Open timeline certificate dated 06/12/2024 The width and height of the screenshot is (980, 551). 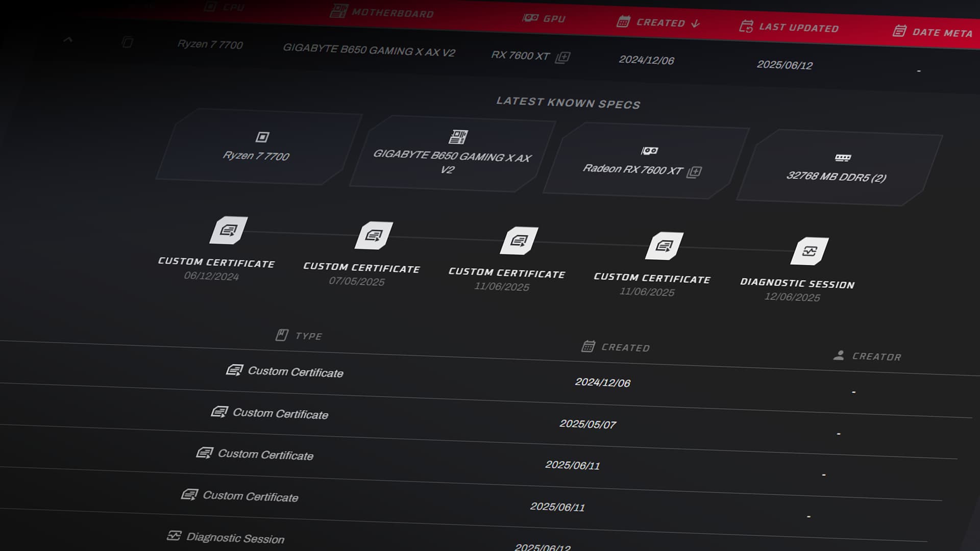228,231
